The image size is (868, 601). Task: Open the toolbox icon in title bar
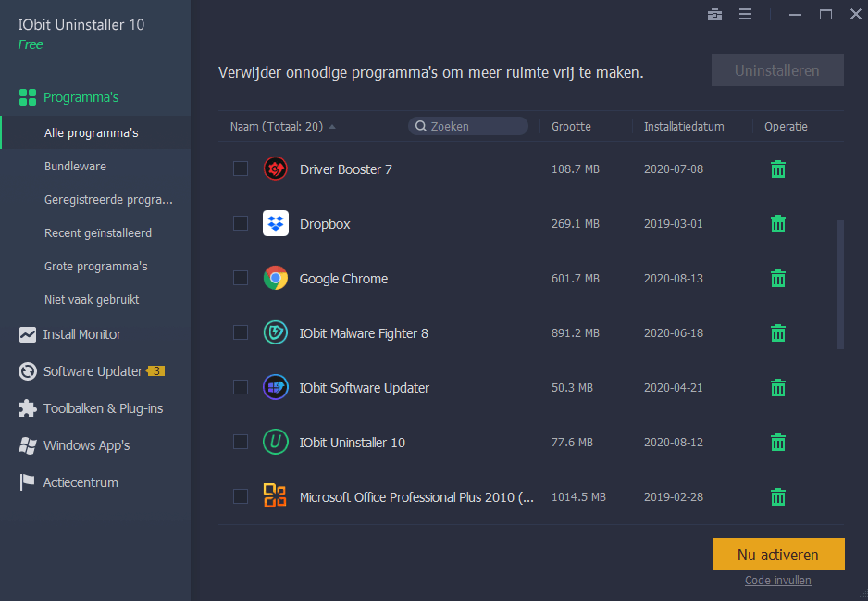coord(714,15)
